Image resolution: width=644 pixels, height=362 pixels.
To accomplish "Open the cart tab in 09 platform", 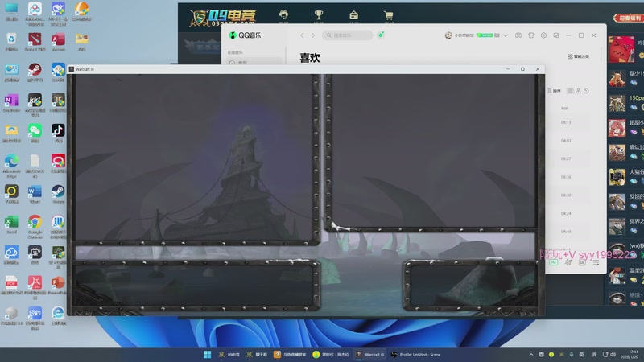I will tap(389, 16).
